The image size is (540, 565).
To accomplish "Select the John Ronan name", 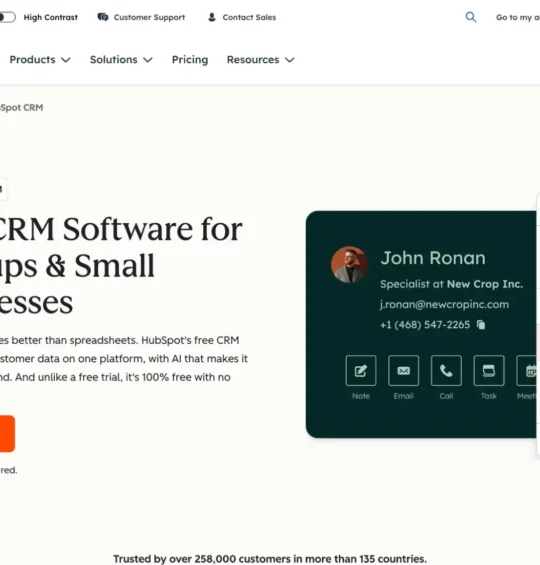I will tap(433, 258).
